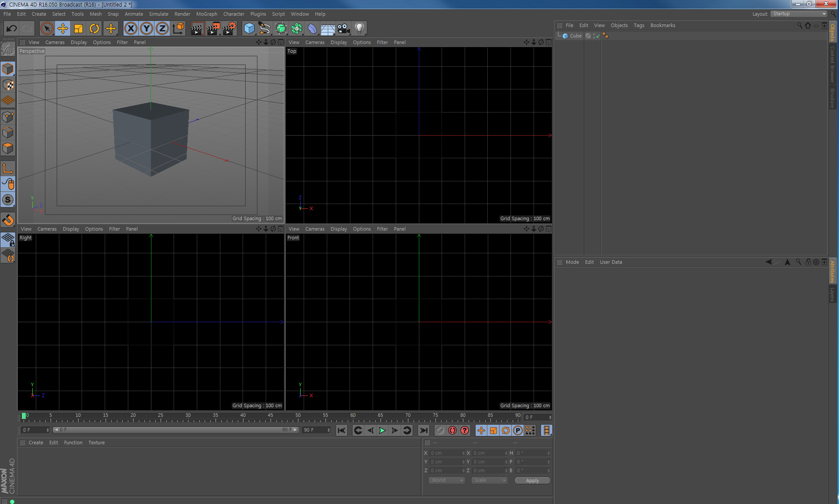The height and width of the screenshot is (504, 839).
Task: Open the NURBS generators icon
Action: 281,29
